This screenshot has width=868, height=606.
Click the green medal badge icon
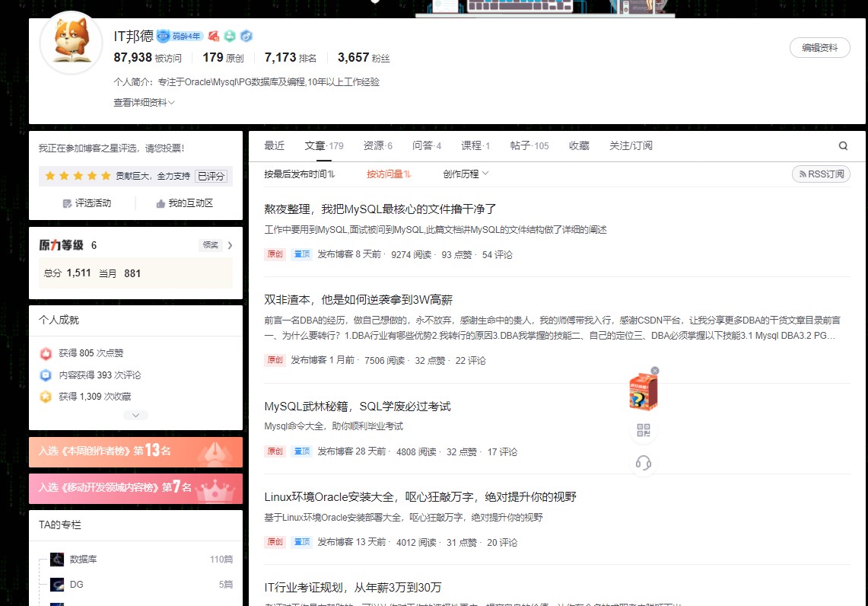[x=230, y=37]
